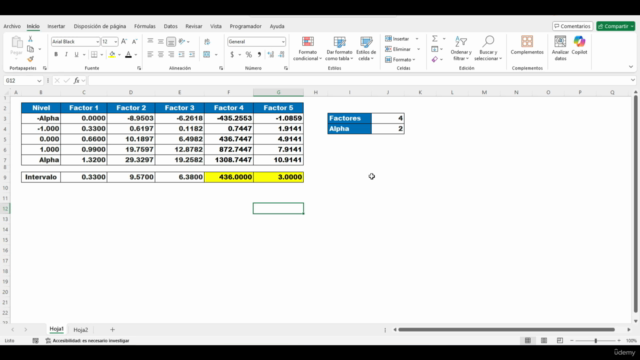The height and width of the screenshot is (360, 640).
Task: Open the yellow fill color button
Action: (112, 55)
